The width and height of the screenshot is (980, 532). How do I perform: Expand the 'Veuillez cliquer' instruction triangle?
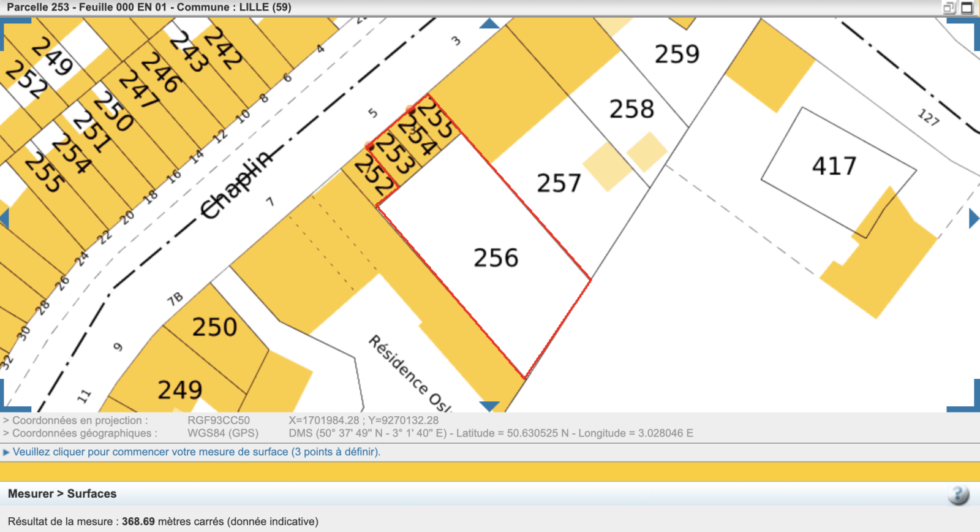click(6, 452)
